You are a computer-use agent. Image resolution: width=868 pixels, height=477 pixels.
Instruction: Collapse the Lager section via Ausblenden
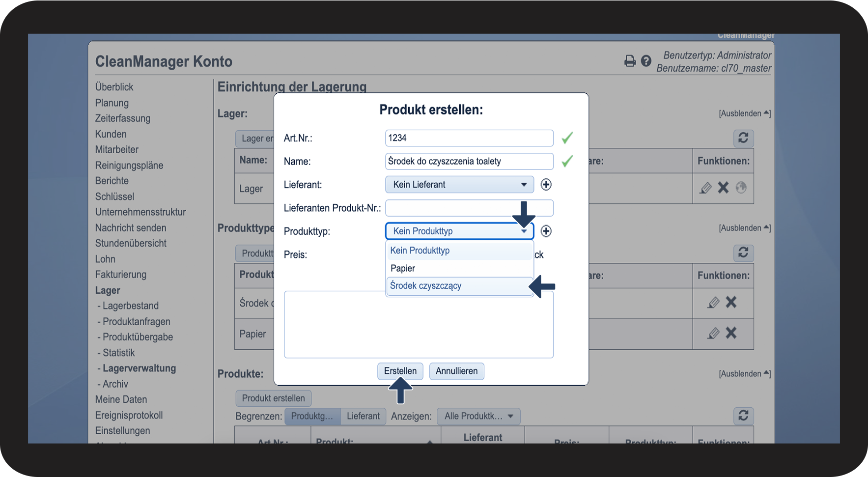[x=745, y=113]
